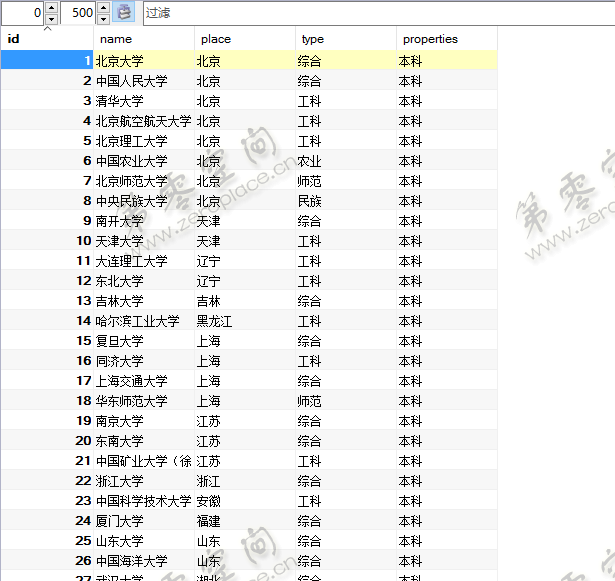The image size is (615, 581).
Task: Sort by the type column header
Action: [346, 39]
